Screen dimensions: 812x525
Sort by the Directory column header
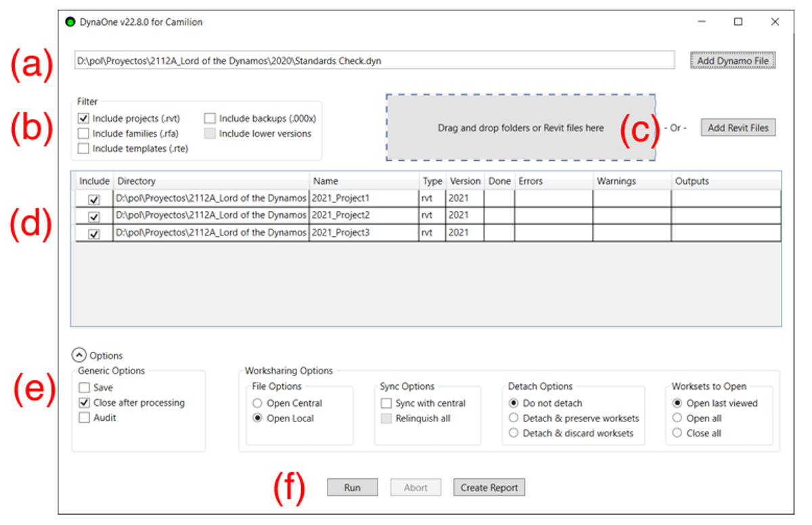coord(212,181)
